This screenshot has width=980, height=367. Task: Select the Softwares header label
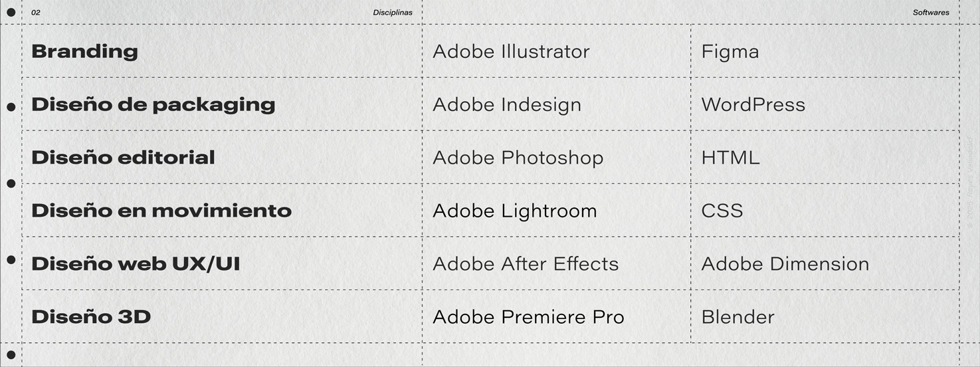931,13
